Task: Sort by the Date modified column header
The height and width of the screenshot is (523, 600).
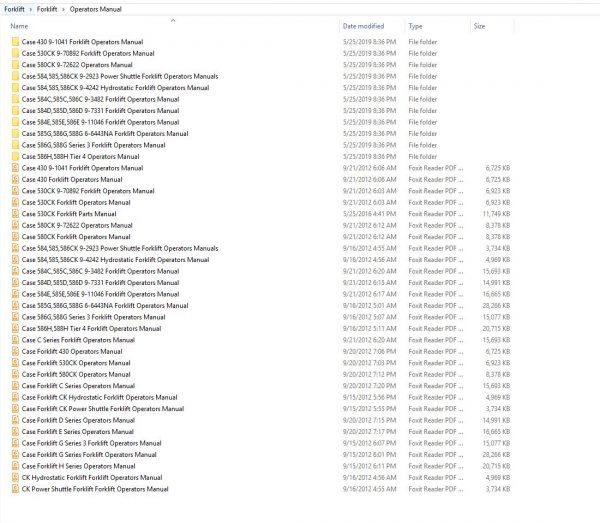Action: tap(363, 26)
